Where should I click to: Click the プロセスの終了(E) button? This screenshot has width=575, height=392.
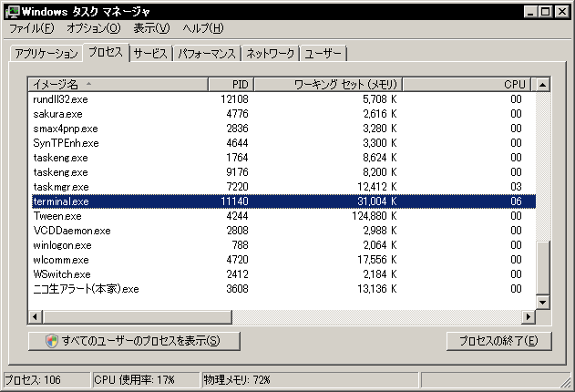pos(498,341)
